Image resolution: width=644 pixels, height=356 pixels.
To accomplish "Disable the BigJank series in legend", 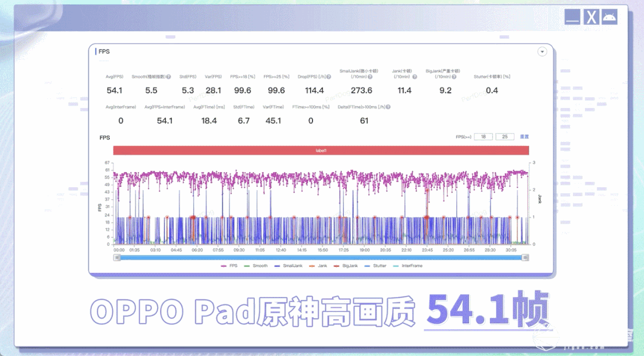I will click(x=346, y=266).
